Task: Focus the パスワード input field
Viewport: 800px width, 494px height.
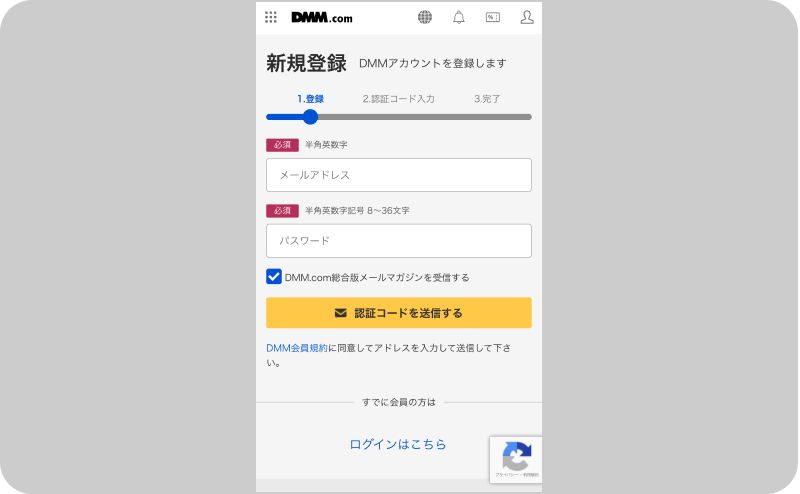Action: [399, 241]
